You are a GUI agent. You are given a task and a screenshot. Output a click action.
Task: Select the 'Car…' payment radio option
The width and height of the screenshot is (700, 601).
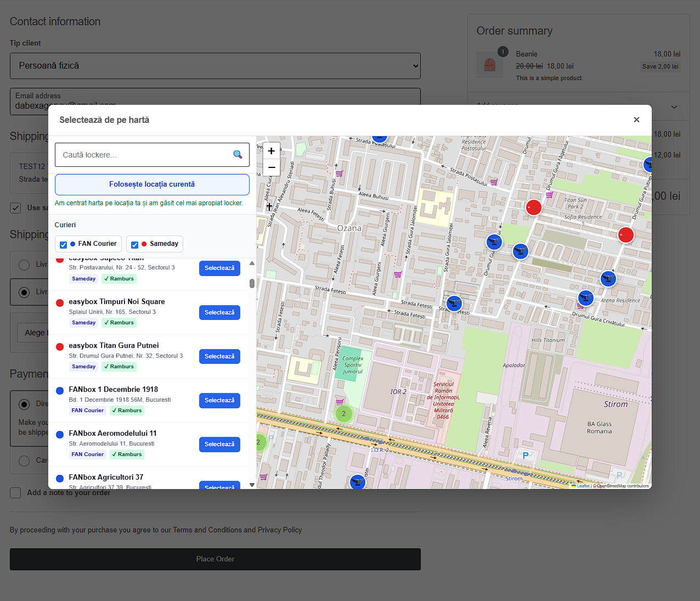(x=24, y=460)
